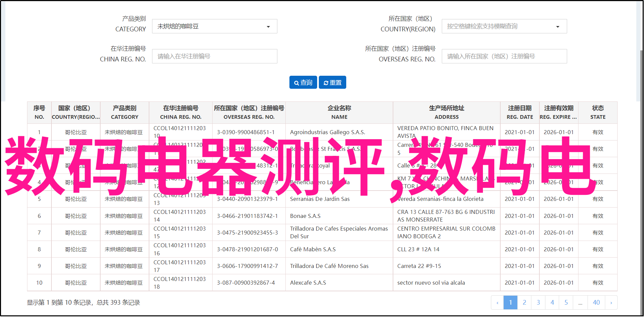Click the previous page arrow
This screenshot has height=317, width=644.
coord(497,302)
